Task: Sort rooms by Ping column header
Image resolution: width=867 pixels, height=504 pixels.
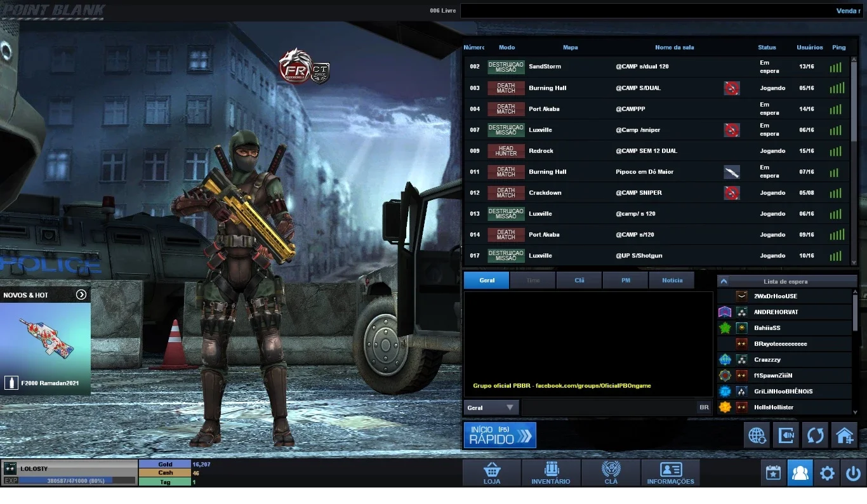Action: click(839, 48)
